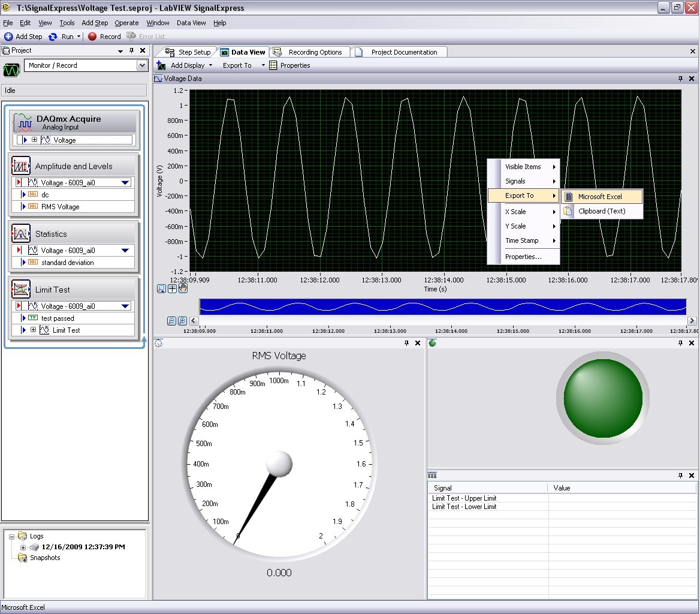Expand the 12/16/2009 log entry
Viewport: 700px width, 614px height.
pos(23,547)
